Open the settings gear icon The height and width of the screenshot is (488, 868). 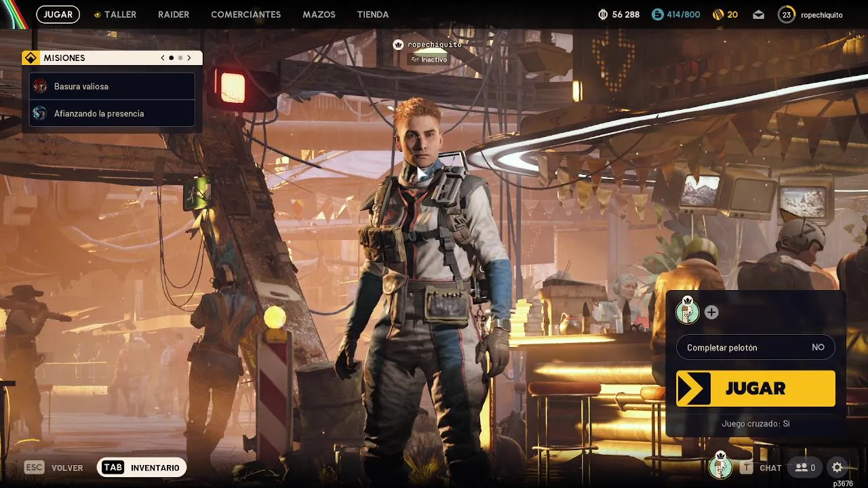(837, 467)
